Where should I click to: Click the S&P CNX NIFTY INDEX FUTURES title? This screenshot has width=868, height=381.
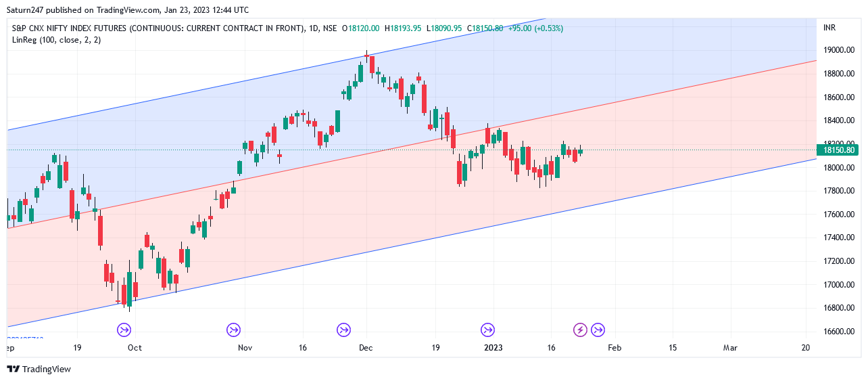click(156, 28)
